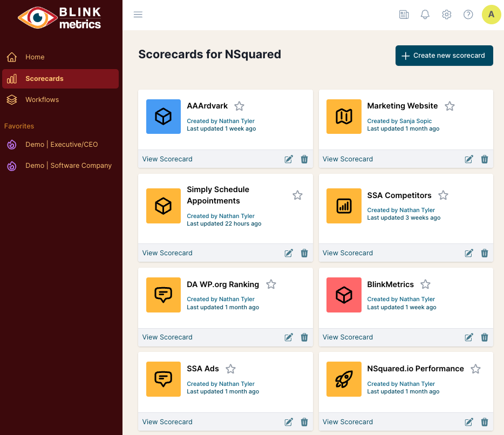The height and width of the screenshot is (435, 504).
Task: Collapse the sidebar with the hamburger icon
Action: coord(138,15)
